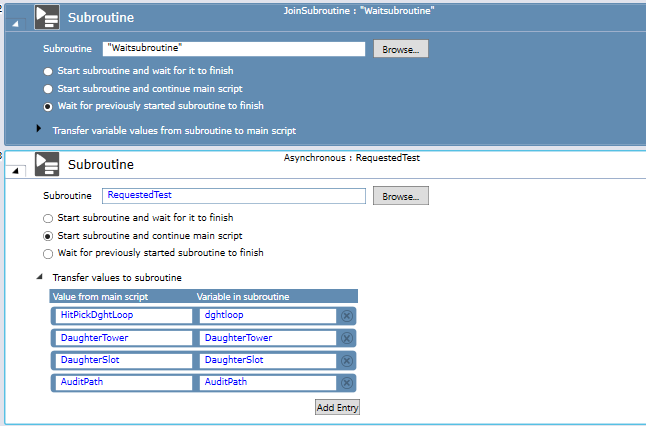
Task: Expand Transfer variable values from subroutine section
Action: [40, 129]
